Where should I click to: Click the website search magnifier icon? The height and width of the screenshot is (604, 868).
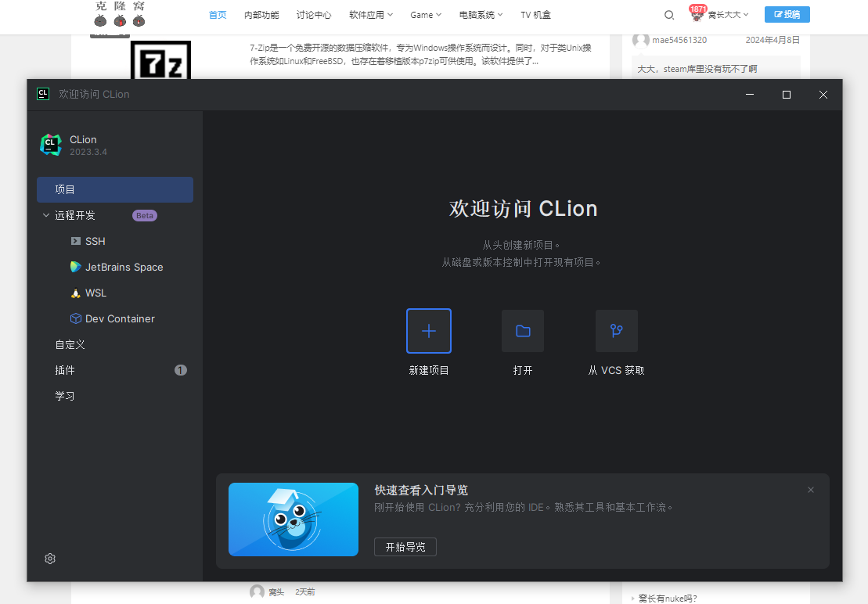tap(668, 15)
